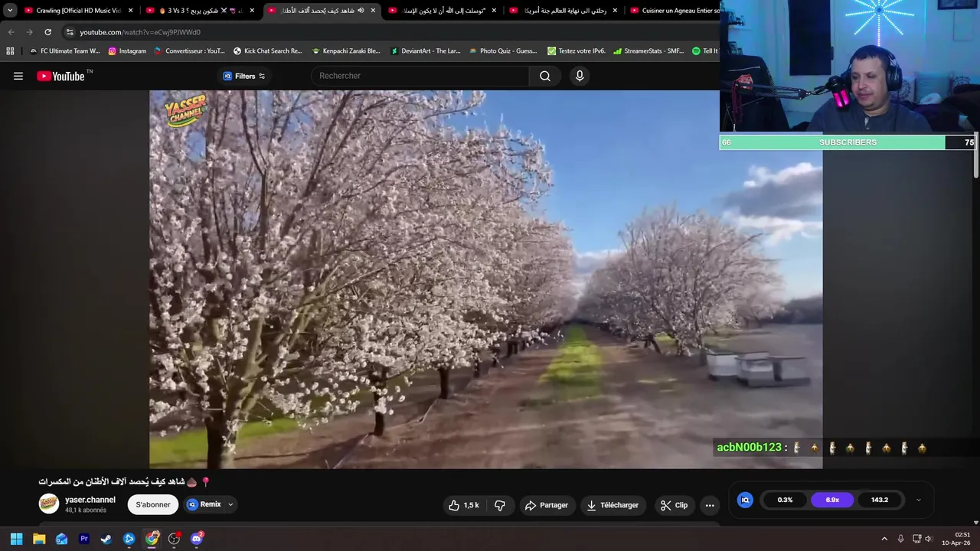
Task: Show hidden system tray icons
Action: (884, 539)
